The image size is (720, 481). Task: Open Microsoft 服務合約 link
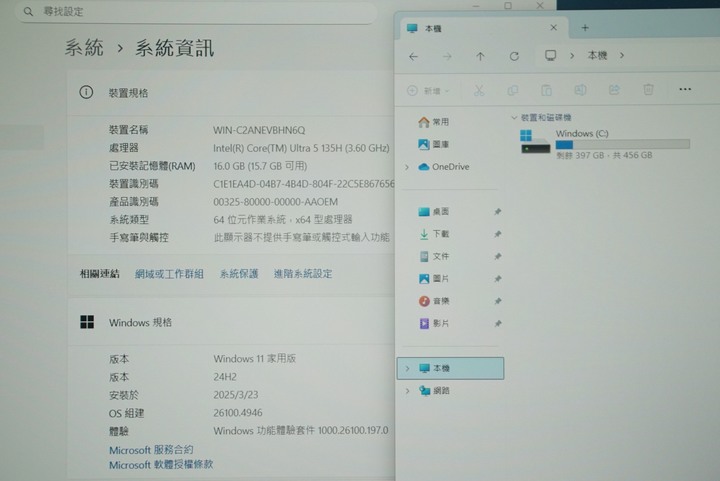[x=151, y=450]
